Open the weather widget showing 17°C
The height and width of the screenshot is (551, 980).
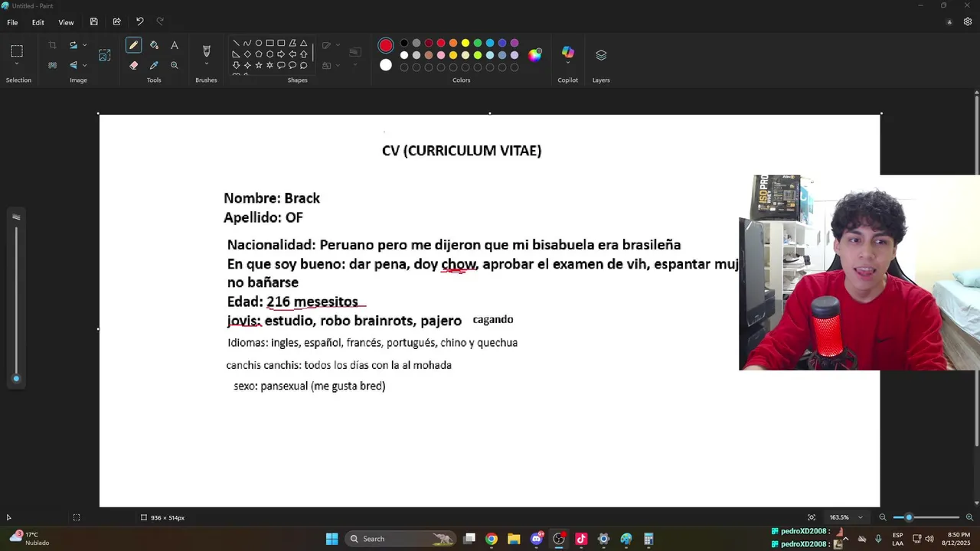click(29, 539)
